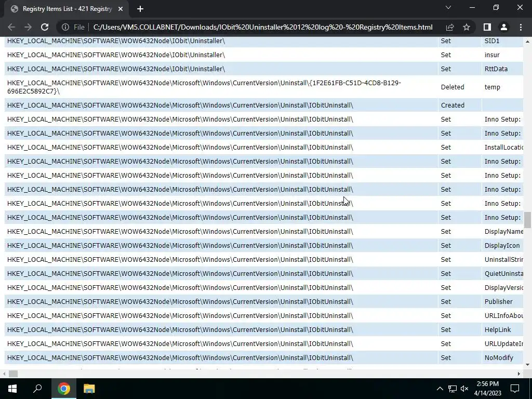532x399 pixels.
Task: Click the vertical scrollbar thumb
Action: click(527, 220)
